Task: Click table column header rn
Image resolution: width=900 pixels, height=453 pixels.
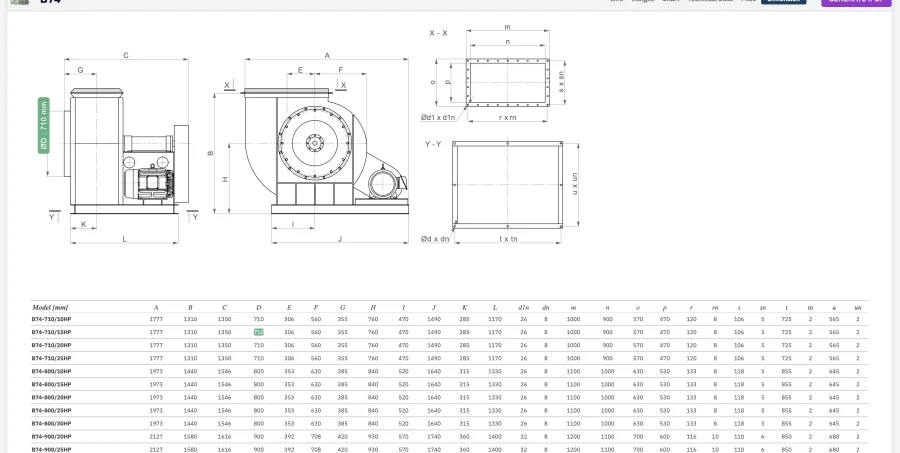Action: pos(715,308)
